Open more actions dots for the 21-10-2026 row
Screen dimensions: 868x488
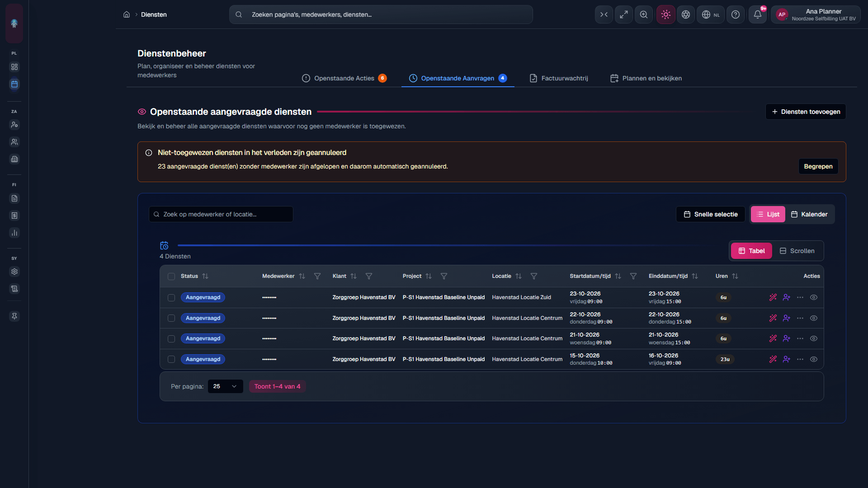coord(800,338)
